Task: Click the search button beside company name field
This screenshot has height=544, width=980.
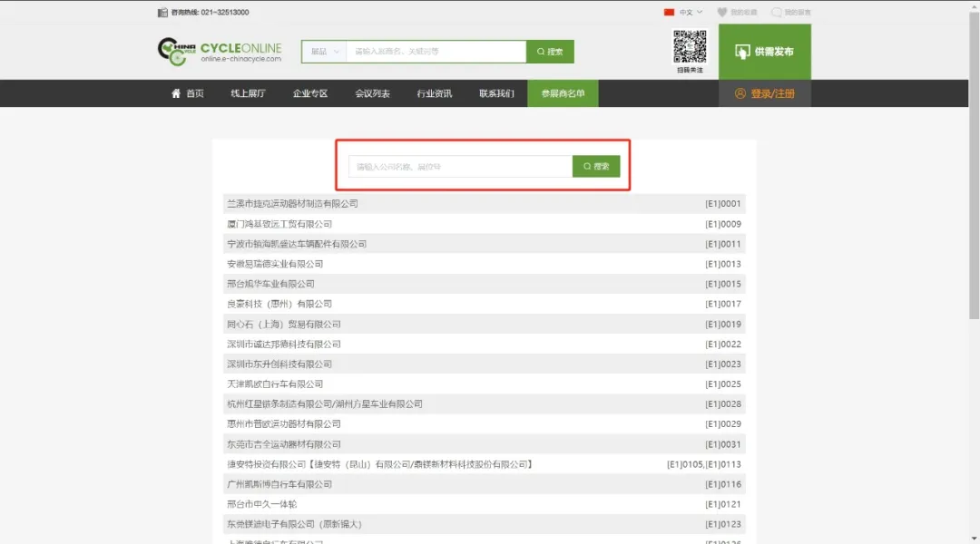Action: tap(596, 167)
